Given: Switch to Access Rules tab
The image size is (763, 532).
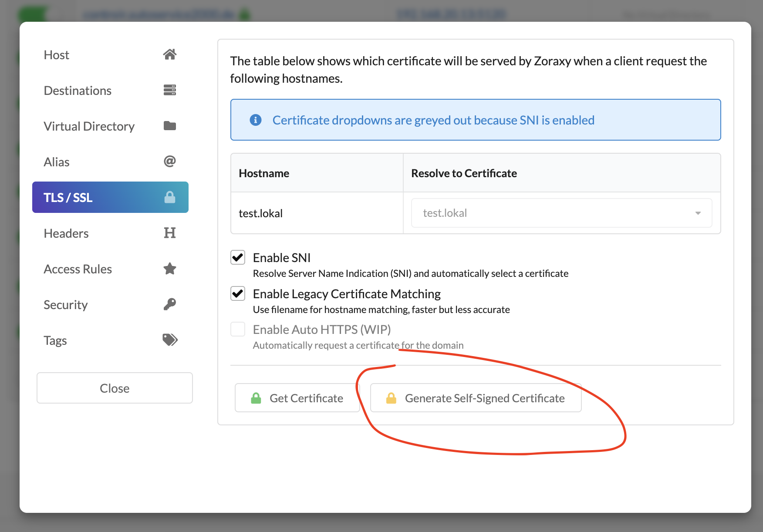Looking at the screenshot, I should click(x=110, y=269).
